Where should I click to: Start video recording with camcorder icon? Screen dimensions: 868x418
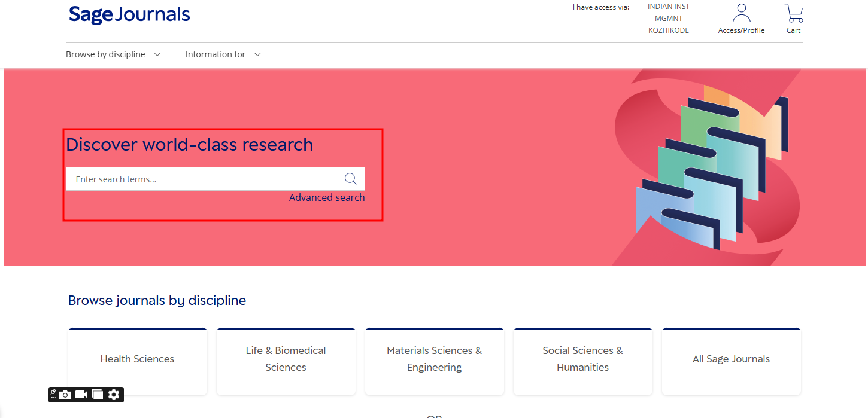pos(81,395)
